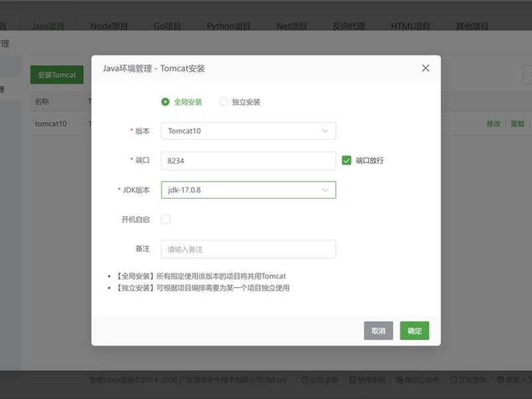The height and width of the screenshot is (399, 532).
Task: Click the chevron arrow of Tomcat10 dropdown
Action: [x=325, y=131]
